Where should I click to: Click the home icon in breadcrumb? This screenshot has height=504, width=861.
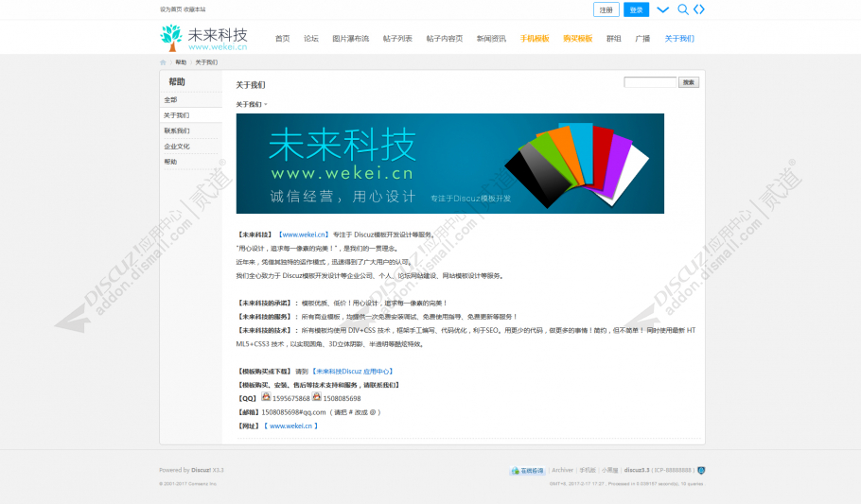coord(163,62)
